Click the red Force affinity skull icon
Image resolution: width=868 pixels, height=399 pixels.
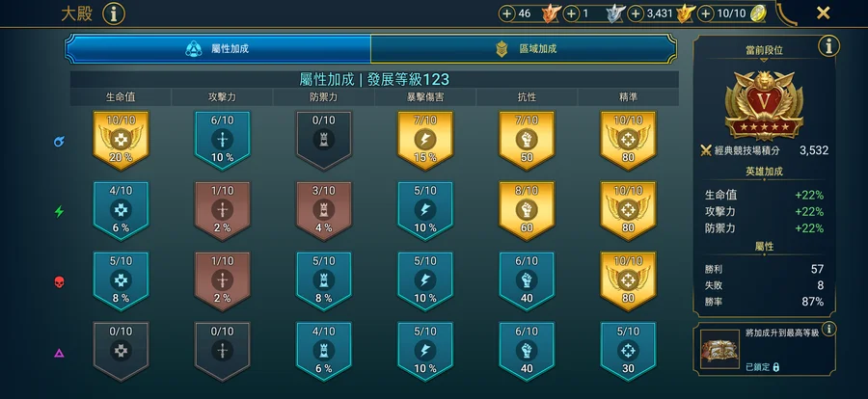tap(59, 282)
